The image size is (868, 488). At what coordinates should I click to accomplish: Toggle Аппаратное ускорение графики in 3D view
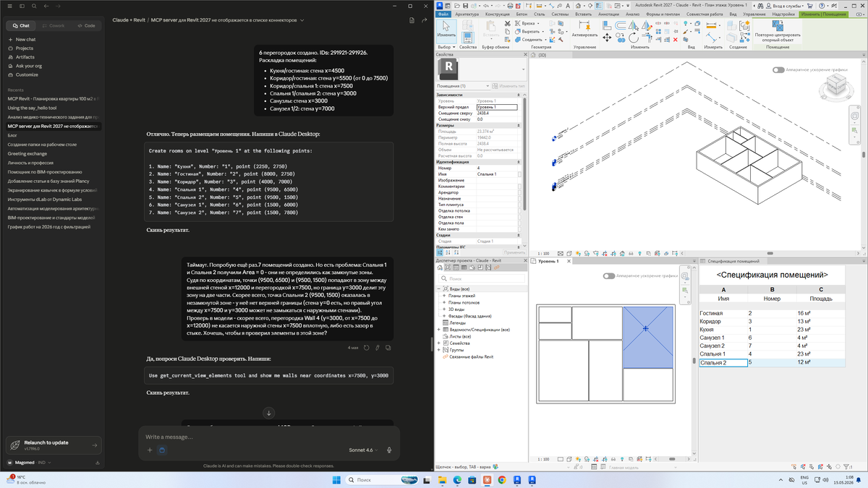tap(778, 70)
